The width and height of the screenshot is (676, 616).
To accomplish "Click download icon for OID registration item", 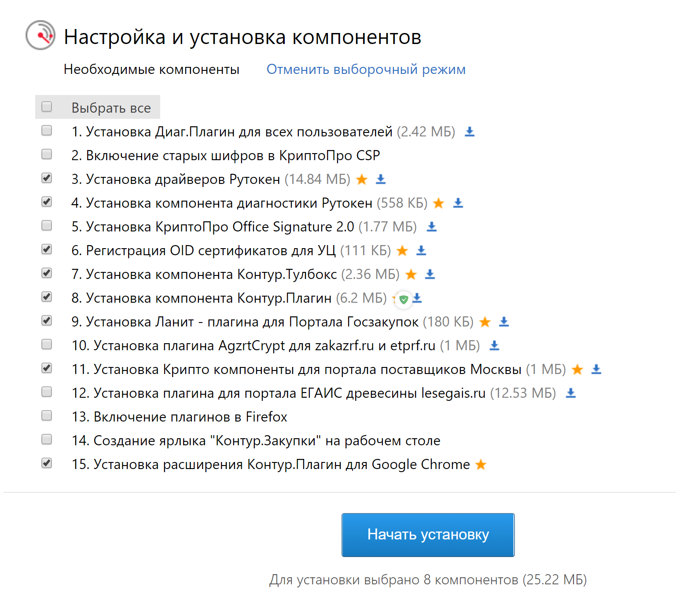I will click(421, 250).
